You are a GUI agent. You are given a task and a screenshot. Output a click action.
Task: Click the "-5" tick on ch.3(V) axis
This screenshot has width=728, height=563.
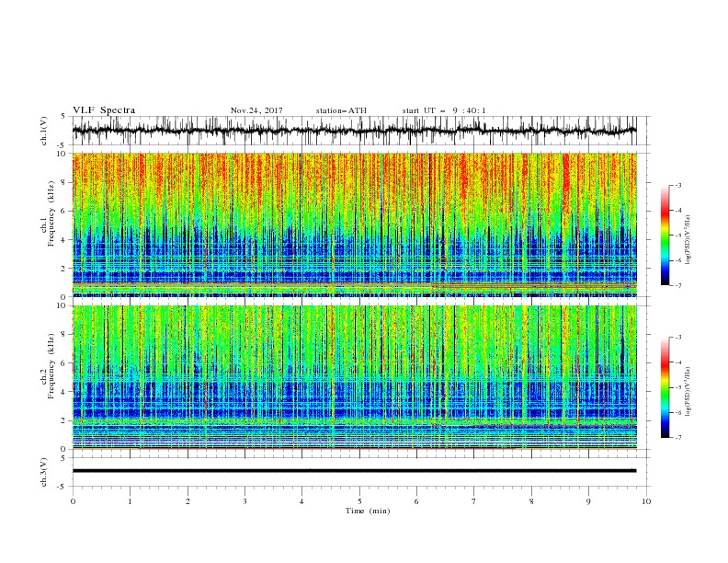click(x=62, y=487)
